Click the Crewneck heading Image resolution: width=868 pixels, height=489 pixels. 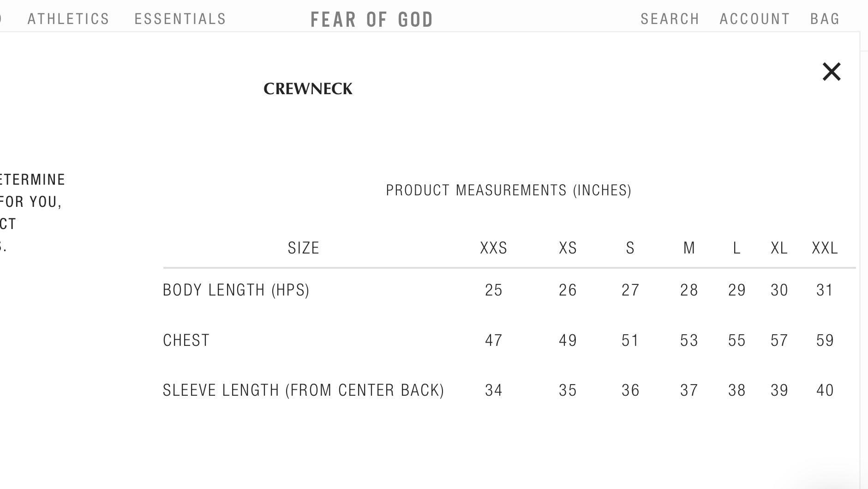click(308, 89)
